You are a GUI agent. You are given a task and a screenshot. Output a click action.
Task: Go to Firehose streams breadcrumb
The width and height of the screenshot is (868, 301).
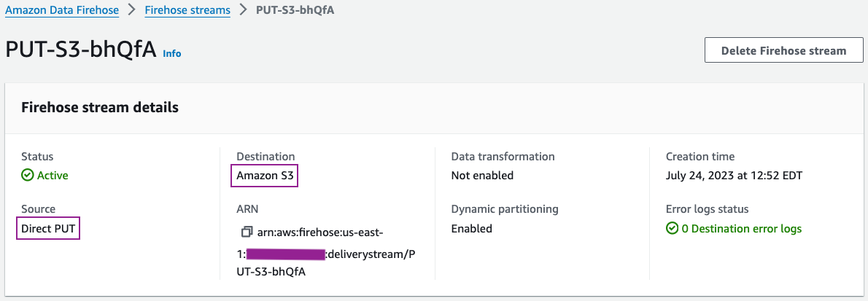187,10
